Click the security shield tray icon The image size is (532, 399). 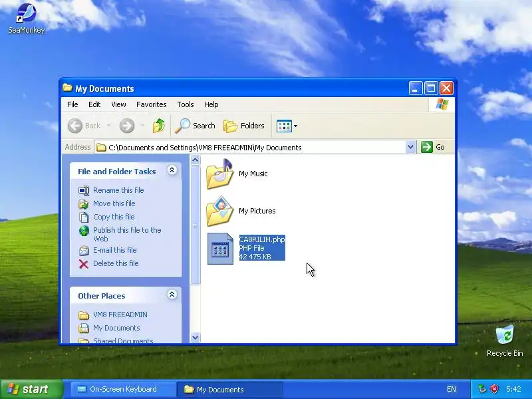pos(494,389)
